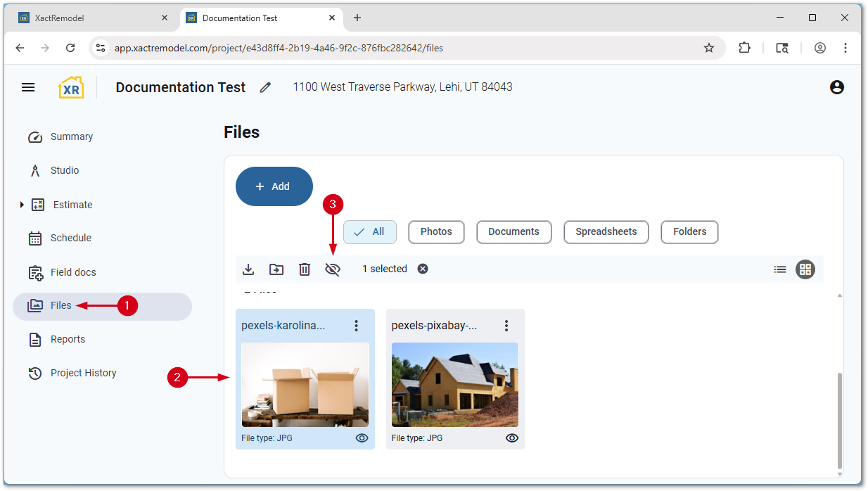The height and width of the screenshot is (491, 868).
Task: Edit project name with pencil icon
Action: coord(265,87)
